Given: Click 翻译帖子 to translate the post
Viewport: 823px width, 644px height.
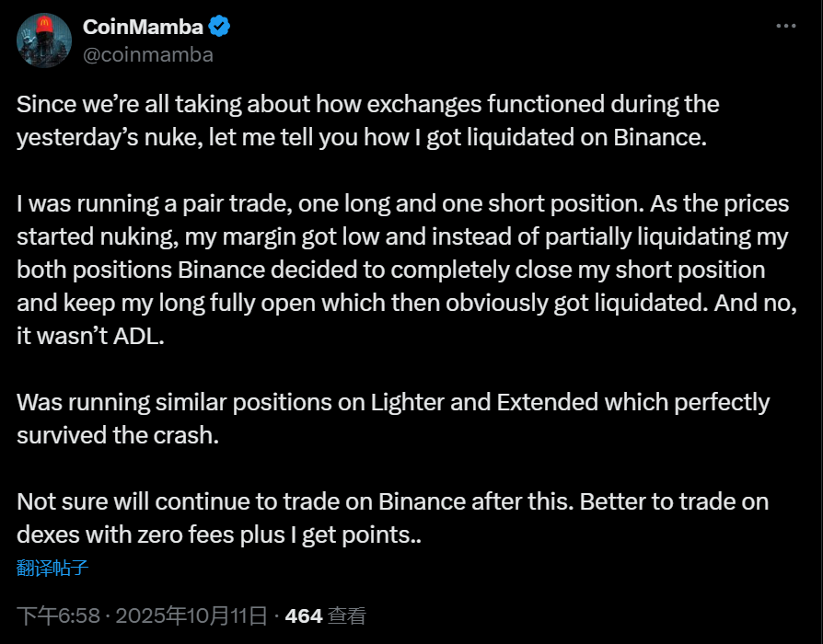Looking at the screenshot, I should 52,567.
